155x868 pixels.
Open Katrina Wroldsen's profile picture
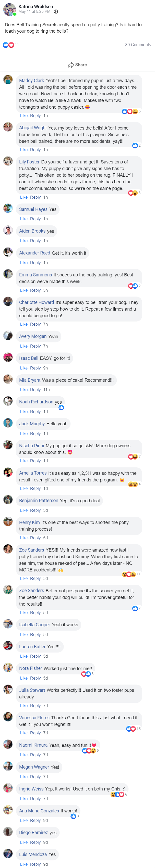point(9,9)
